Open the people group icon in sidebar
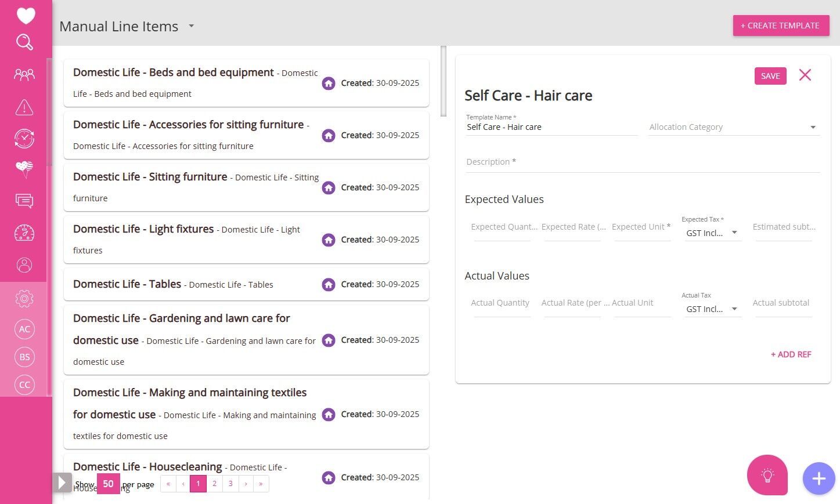Viewport: 840px width, 504px height. point(24,75)
